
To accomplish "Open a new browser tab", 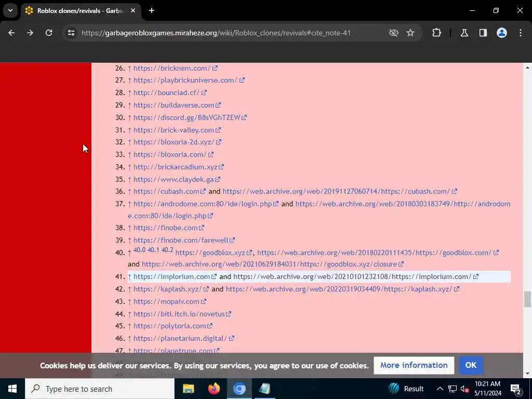I will click(152, 10).
